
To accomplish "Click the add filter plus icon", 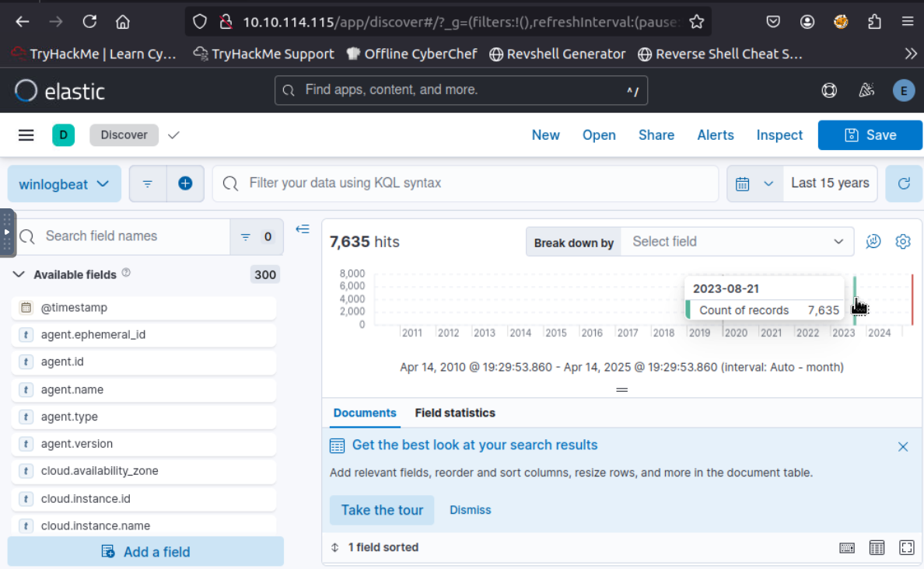I will (185, 183).
